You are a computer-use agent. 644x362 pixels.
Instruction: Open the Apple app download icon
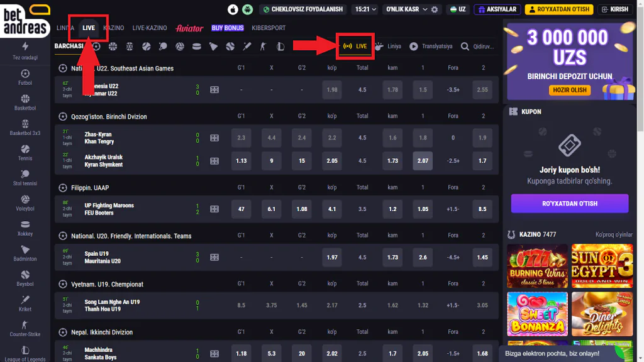[x=233, y=9]
